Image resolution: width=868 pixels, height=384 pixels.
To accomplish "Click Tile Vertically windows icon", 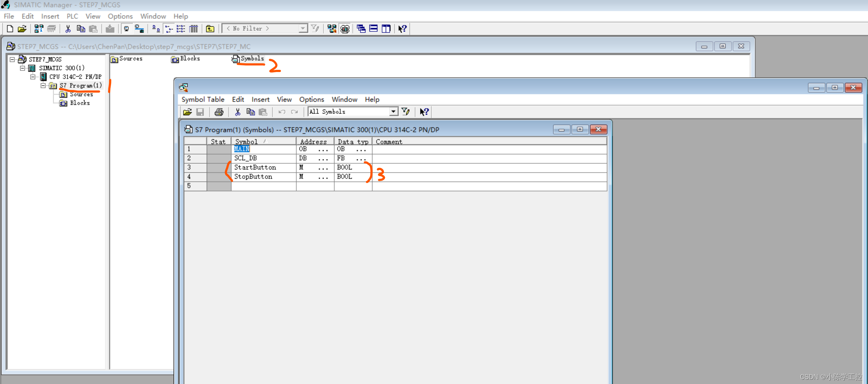I will 386,29.
